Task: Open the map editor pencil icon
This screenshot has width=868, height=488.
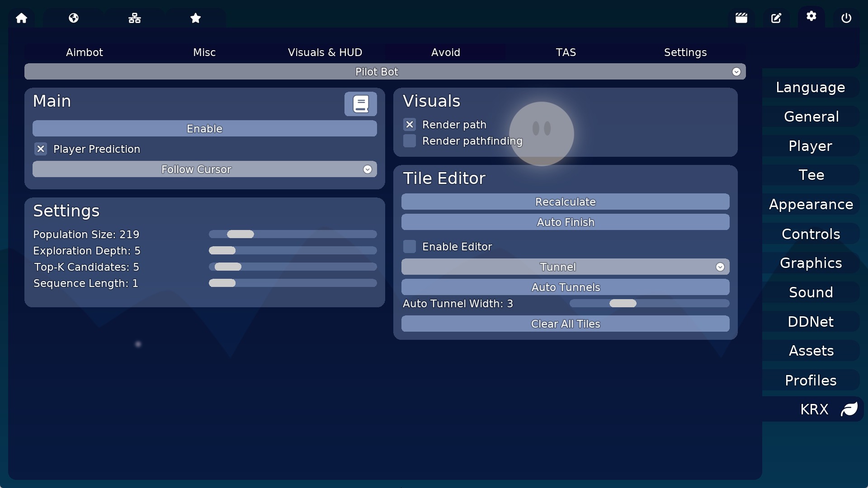Action: coord(776,18)
